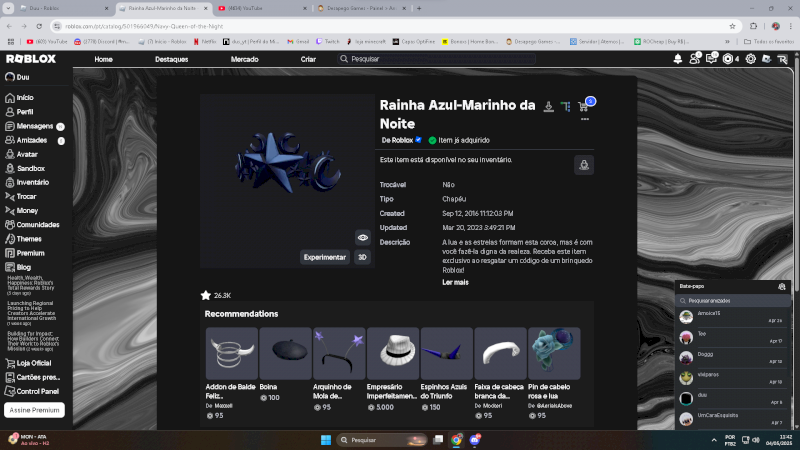Viewport: 800px width, 450px height.
Task: Open the three-dots item options menu
Action: 585,119
